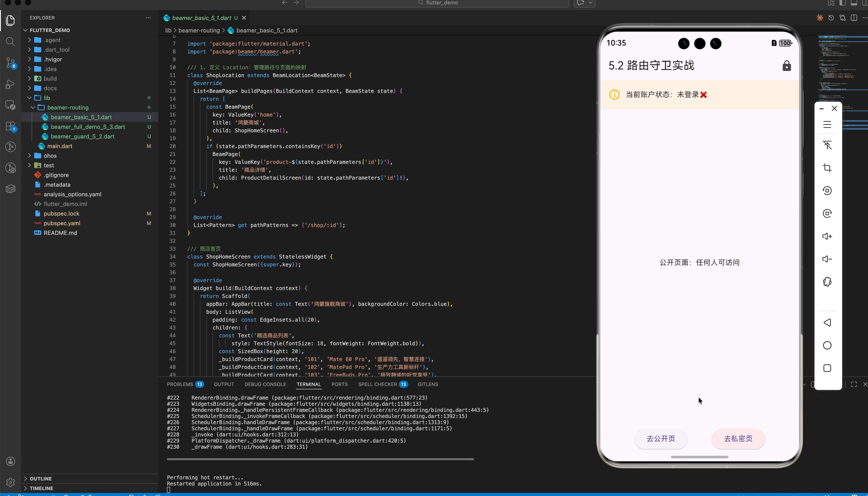The image size is (868, 496).
Task: Toggle the split editor layout icon
Action: point(854,18)
